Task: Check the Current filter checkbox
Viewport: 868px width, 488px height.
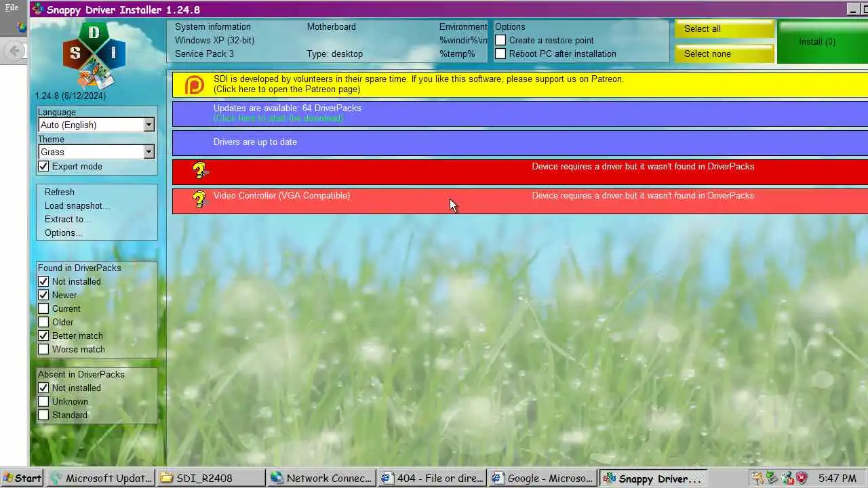Action: 43,308
